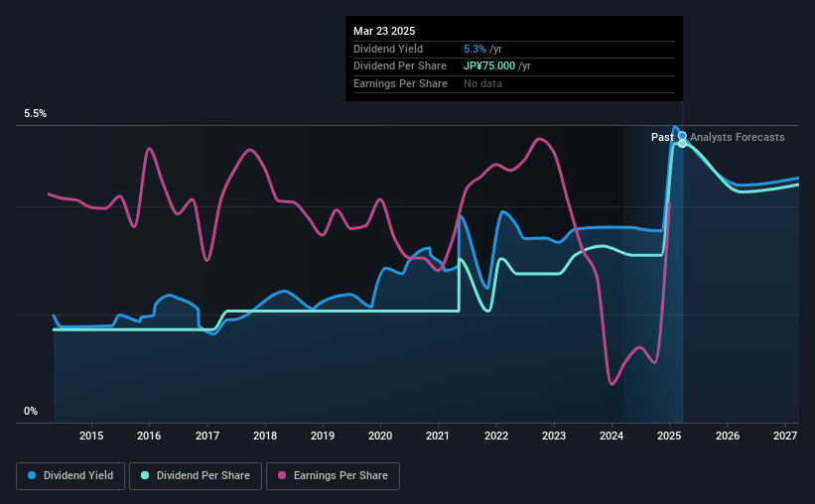Click the 'Analysts Forecasts' label
815x504 pixels.
click(x=737, y=137)
